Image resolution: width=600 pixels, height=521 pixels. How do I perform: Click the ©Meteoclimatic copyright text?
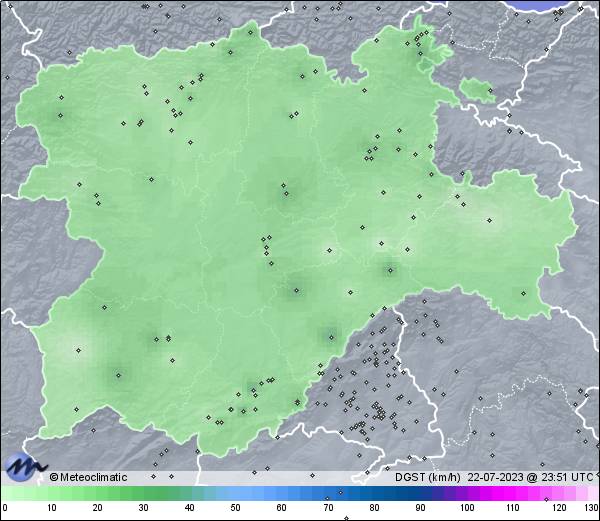[x=88, y=477]
